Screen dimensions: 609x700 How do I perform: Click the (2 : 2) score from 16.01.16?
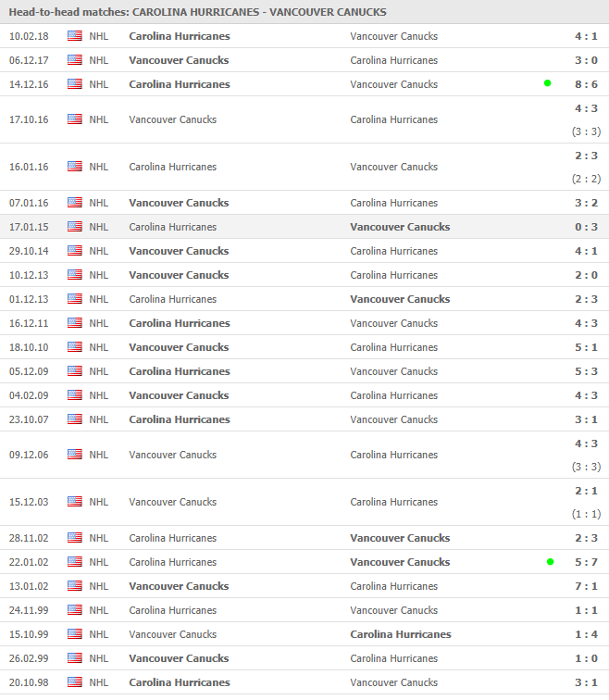click(x=586, y=179)
